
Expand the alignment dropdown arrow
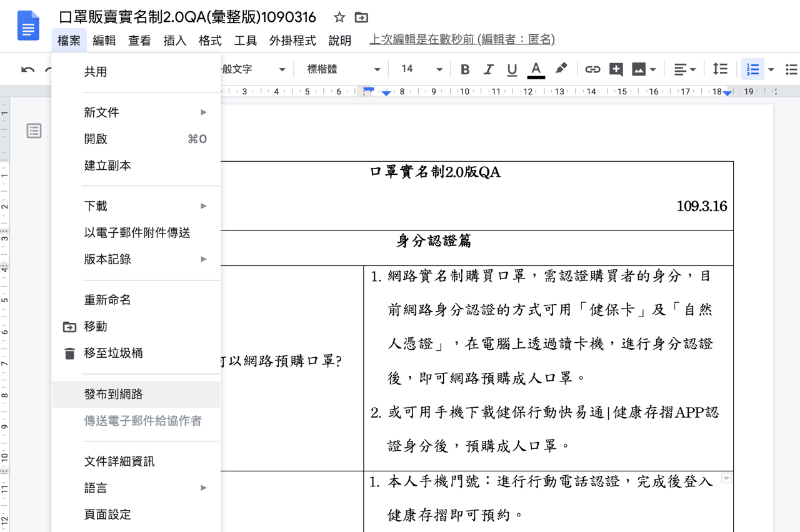pos(693,69)
